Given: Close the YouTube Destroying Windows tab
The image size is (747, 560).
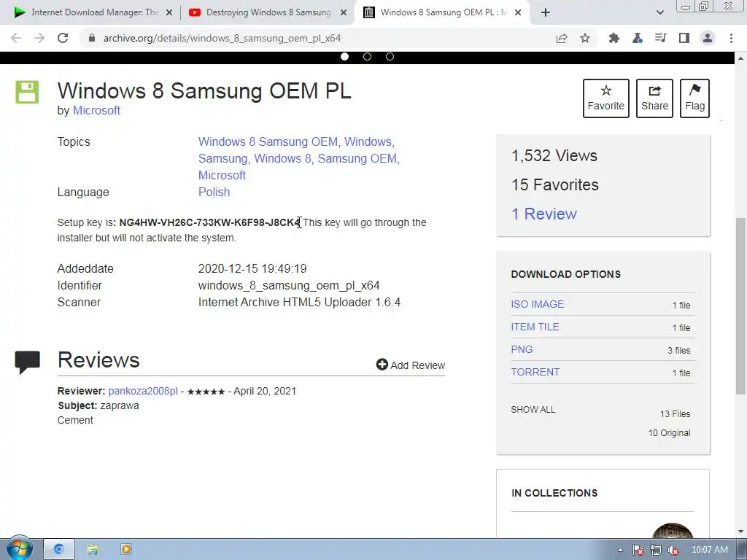Looking at the screenshot, I should tap(344, 13).
